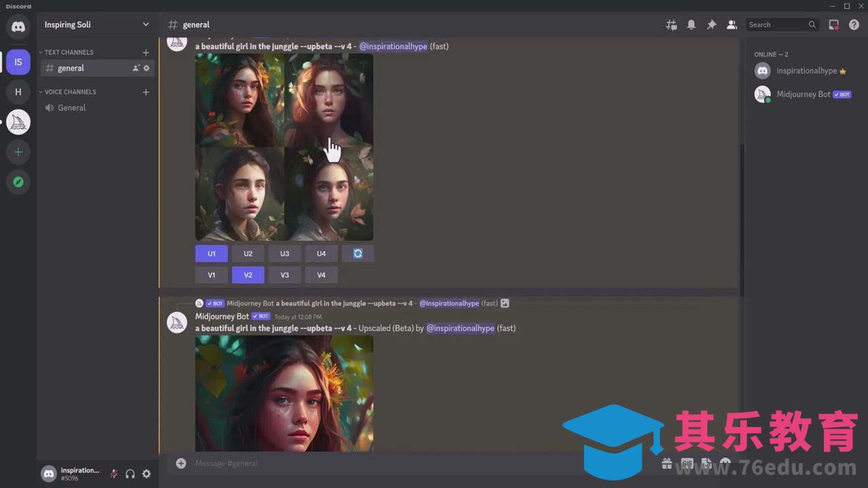Select the general text channel

pyautogui.click(x=71, y=68)
